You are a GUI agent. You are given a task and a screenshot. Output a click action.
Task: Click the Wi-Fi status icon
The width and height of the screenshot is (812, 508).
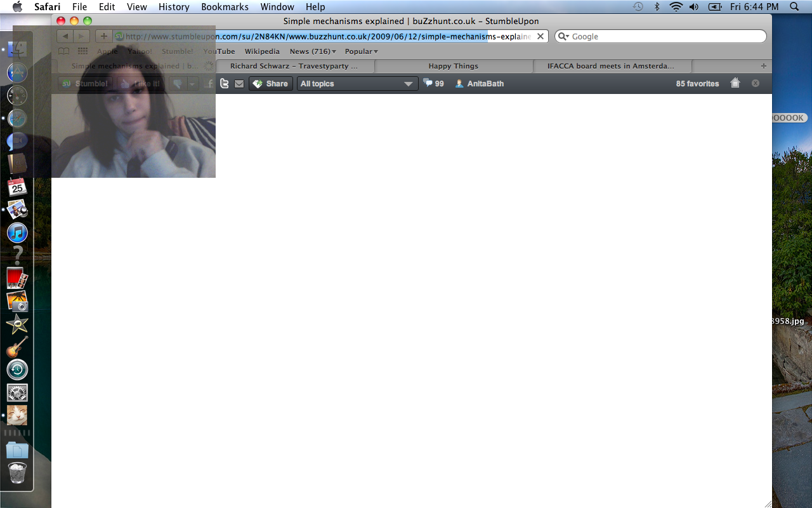point(676,7)
